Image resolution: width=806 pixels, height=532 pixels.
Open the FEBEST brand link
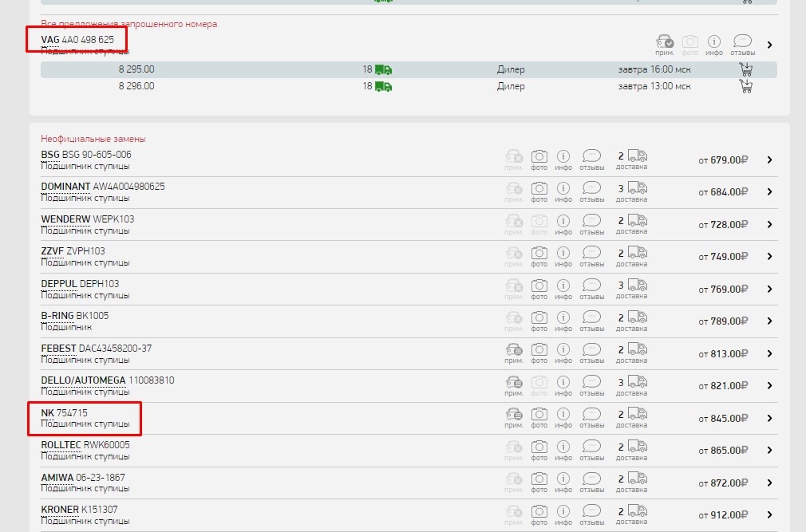coord(58,349)
